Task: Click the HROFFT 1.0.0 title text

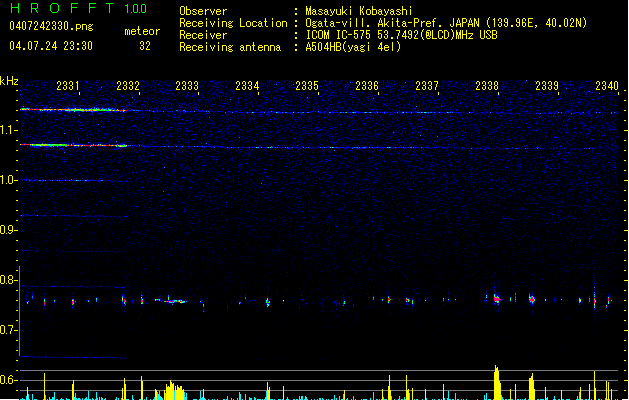Action: (78, 8)
